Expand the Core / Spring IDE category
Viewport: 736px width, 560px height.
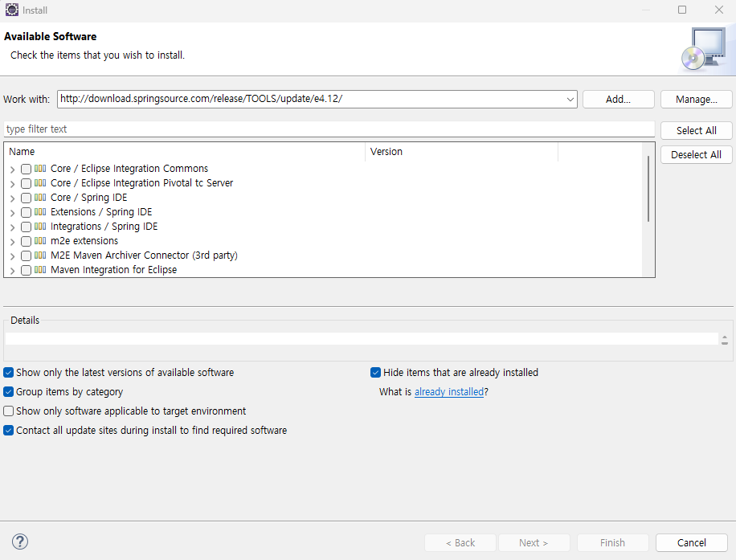[13, 198]
